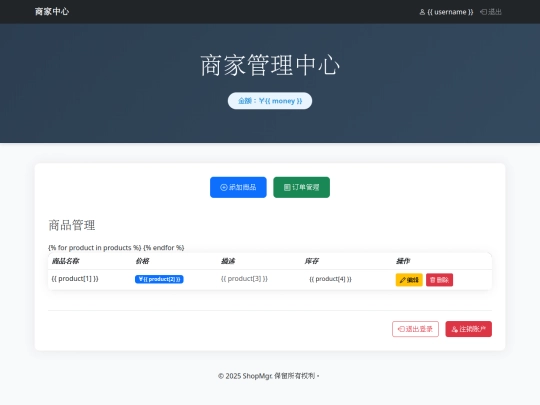Click the outlined 退出登录 button
This screenshot has height=405, width=540.
(415, 329)
